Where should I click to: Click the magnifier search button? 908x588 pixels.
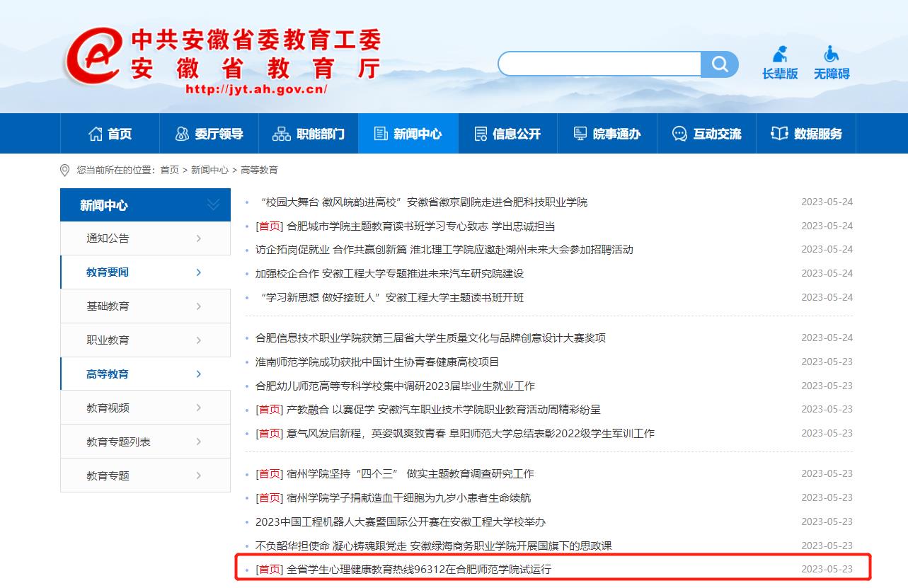719,64
